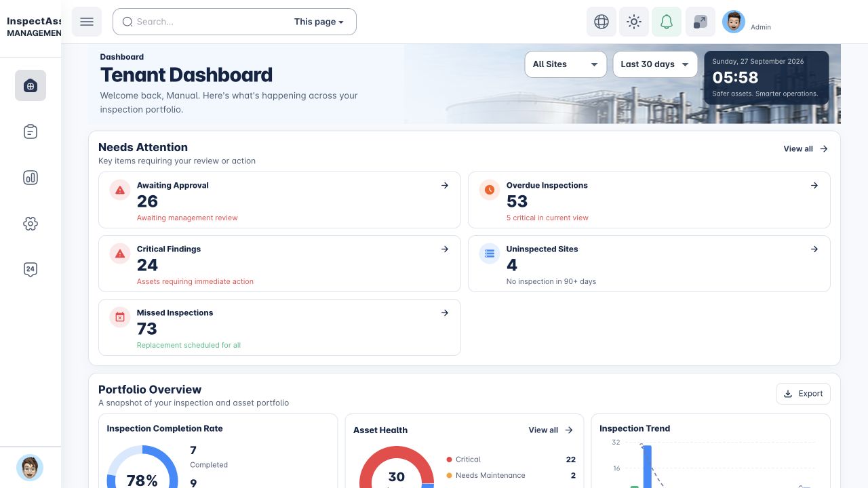This screenshot has height=488, width=868.
Task: Open Overdue Inspections via its arrow
Action: [x=814, y=185]
